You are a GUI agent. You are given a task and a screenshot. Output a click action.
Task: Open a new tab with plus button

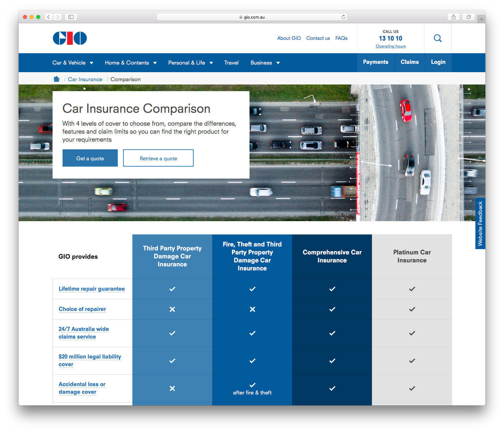click(481, 19)
